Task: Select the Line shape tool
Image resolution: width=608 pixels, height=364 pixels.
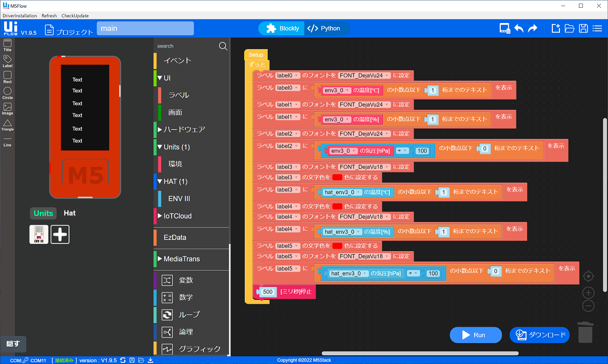Action: pyautogui.click(x=7, y=141)
